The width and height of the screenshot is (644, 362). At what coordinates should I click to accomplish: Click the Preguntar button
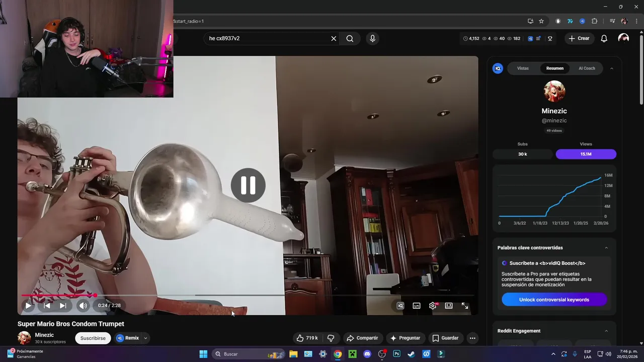pos(406,338)
